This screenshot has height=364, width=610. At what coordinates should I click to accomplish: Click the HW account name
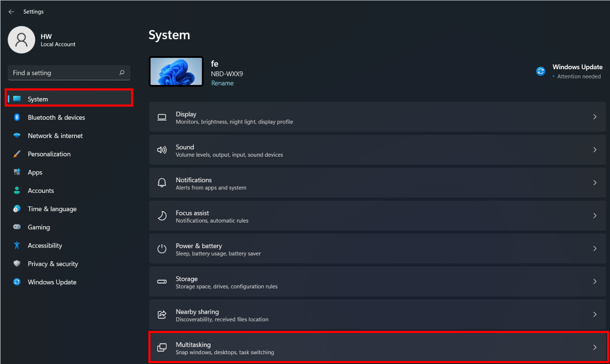click(46, 37)
